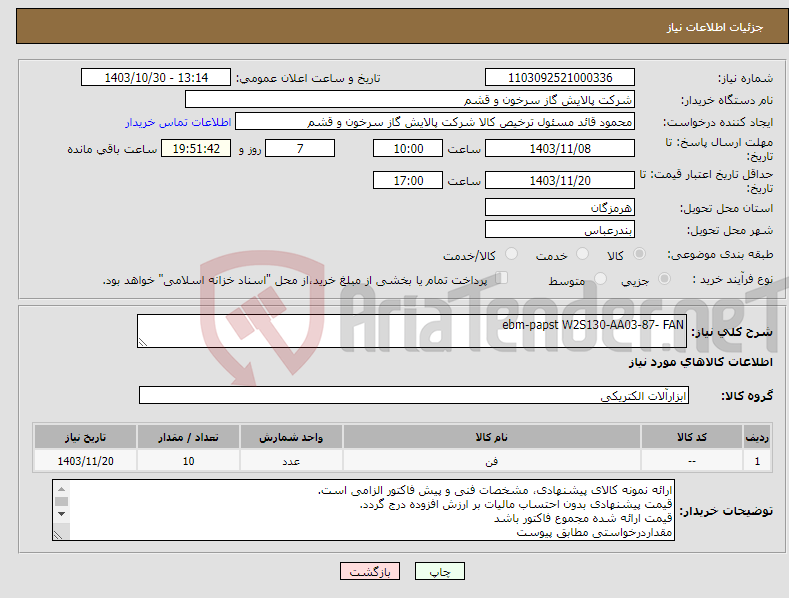Click the scrollbar thumb in buyer notes
Image resolution: width=789 pixels, height=598 pixels.
pyautogui.click(x=61, y=501)
